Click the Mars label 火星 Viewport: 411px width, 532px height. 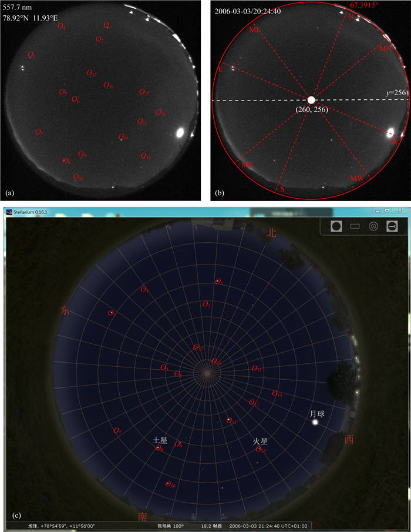click(x=260, y=440)
